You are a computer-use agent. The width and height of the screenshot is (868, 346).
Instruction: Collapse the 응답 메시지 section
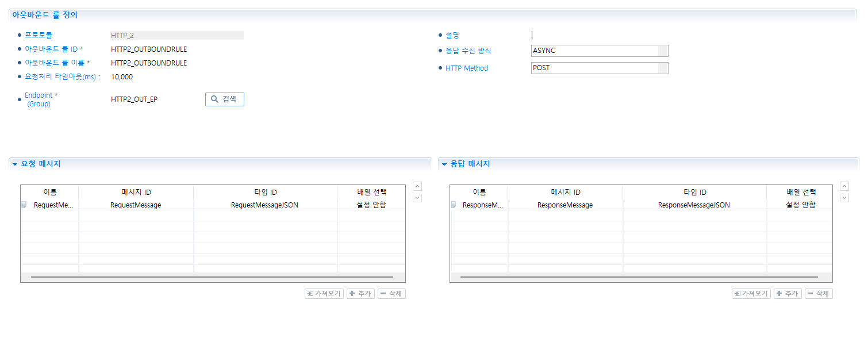click(x=444, y=164)
